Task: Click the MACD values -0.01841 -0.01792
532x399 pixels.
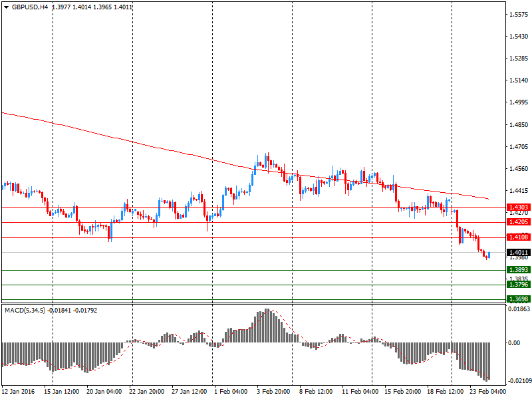Action: click(72, 310)
